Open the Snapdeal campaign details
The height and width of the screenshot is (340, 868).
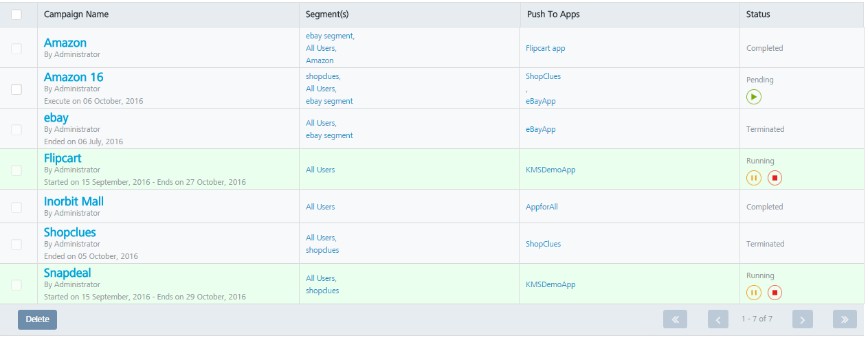click(67, 273)
